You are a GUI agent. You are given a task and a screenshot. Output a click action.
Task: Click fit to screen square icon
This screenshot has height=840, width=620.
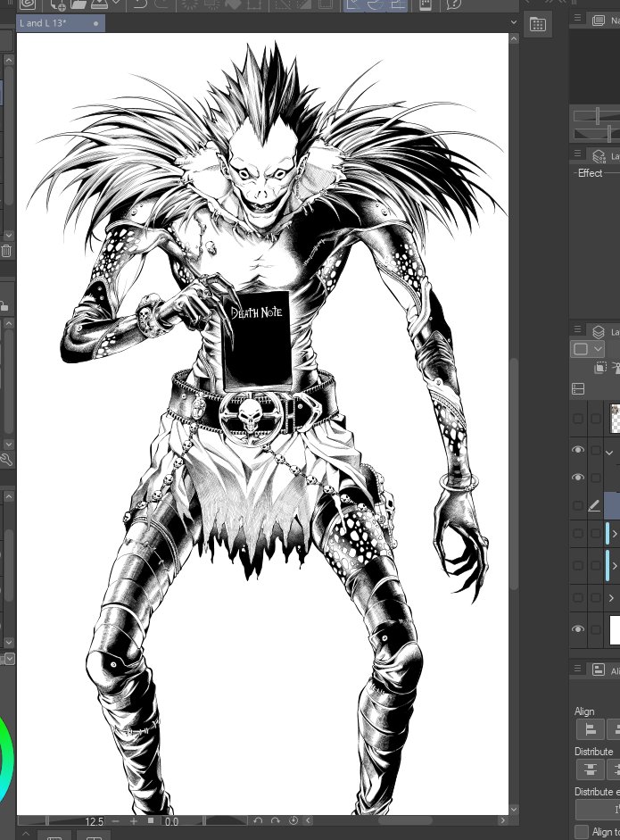coord(151,820)
